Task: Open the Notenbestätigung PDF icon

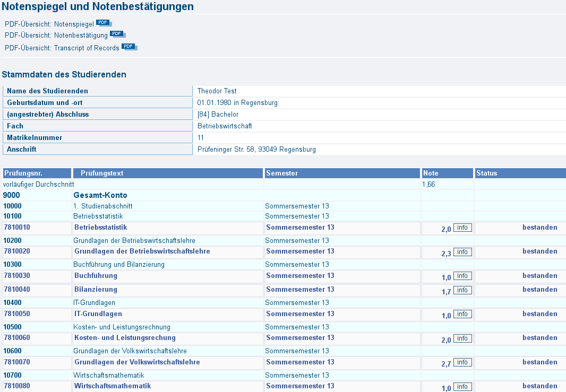Action: [x=117, y=34]
